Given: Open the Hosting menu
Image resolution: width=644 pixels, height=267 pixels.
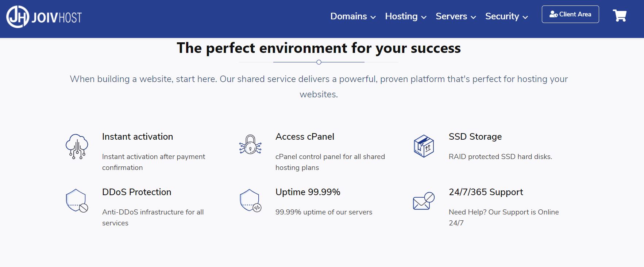Looking at the screenshot, I should (x=406, y=16).
